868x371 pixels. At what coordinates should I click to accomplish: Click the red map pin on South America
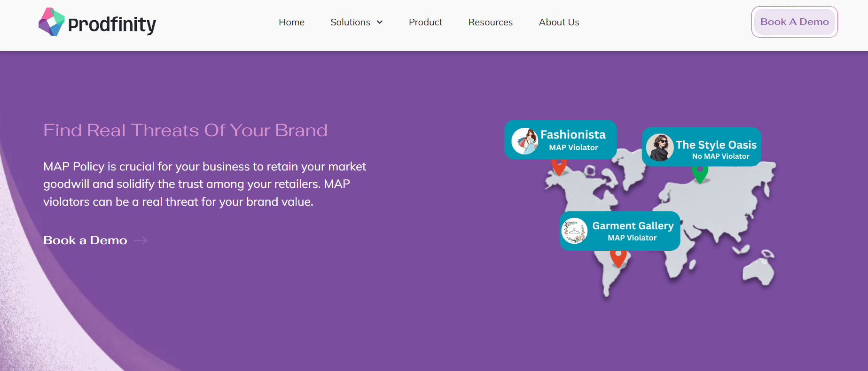618,258
